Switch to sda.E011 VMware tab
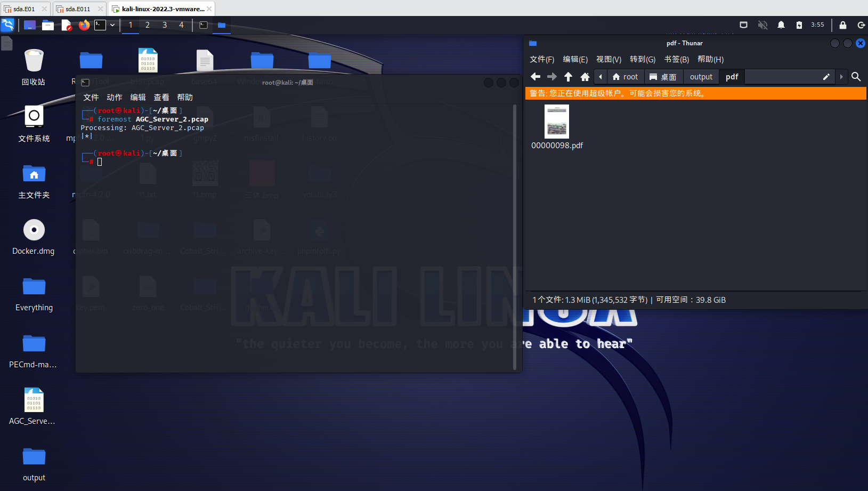 coord(78,9)
